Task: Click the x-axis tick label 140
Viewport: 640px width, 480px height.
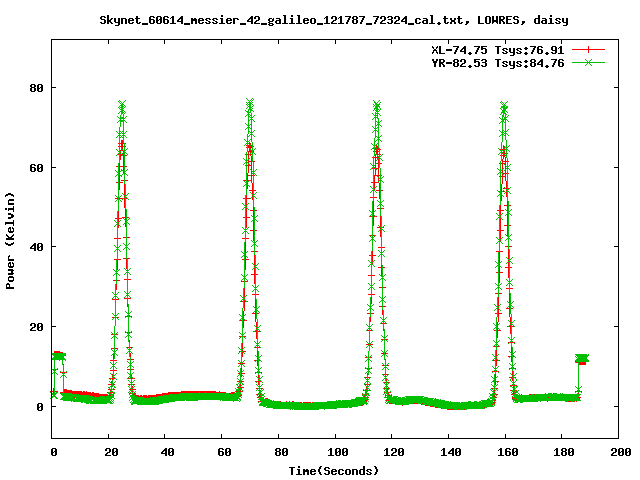Action: 451,452
